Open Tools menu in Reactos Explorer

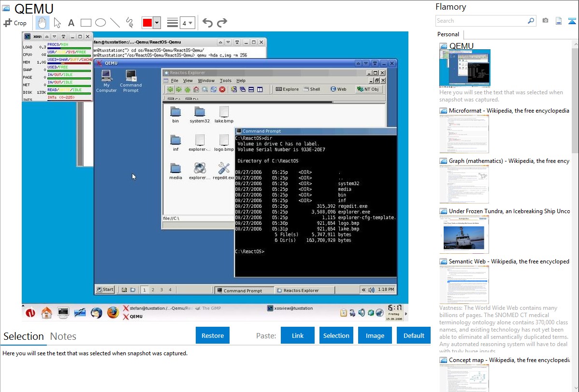225,81
